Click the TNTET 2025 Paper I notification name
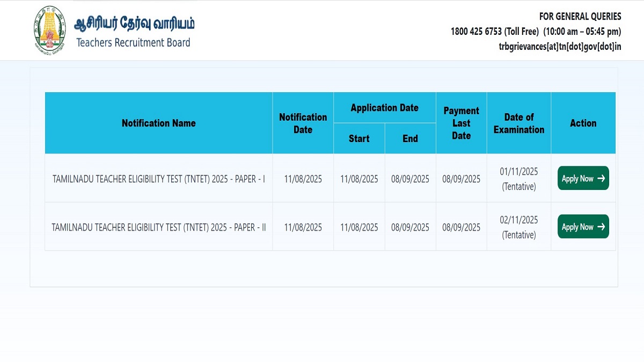The width and height of the screenshot is (644, 362). [158, 179]
